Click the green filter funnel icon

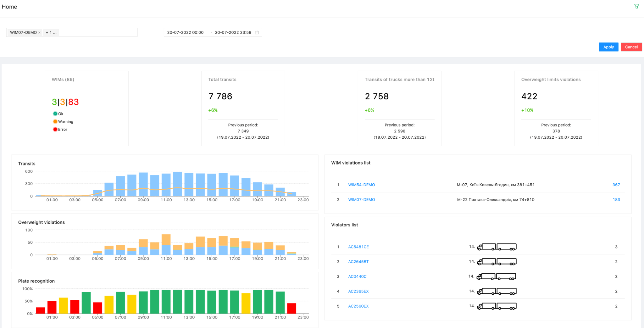pyautogui.click(x=636, y=6)
